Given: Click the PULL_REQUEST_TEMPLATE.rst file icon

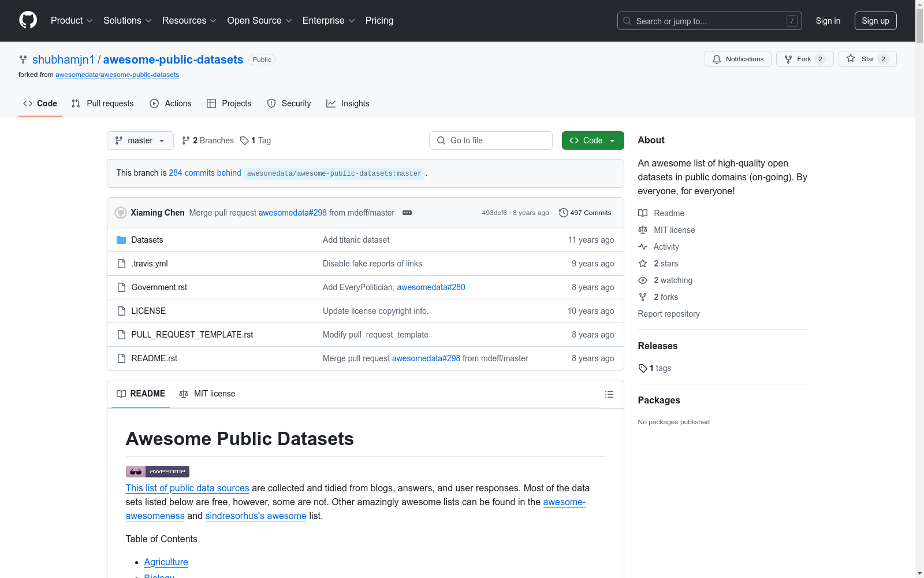Looking at the screenshot, I should (x=121, y=335).
